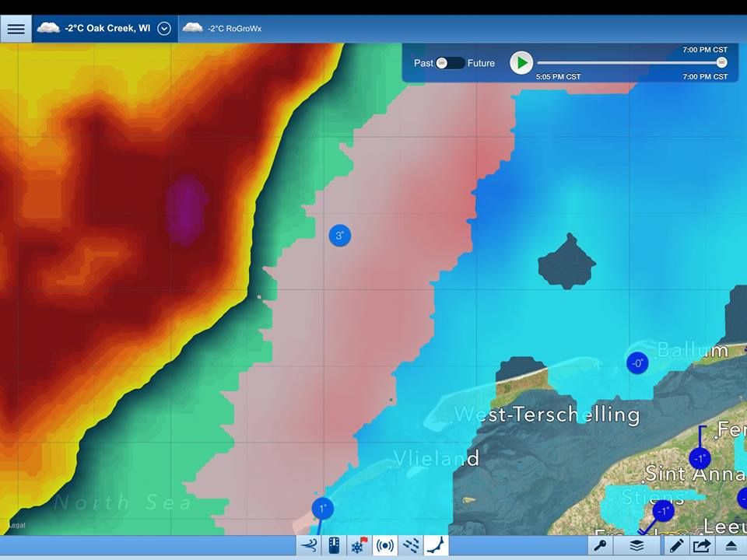The width and height of the screenshot is (747, 560).
Task: Open the sensor/gauge layer icon
Action: pyautogui.click(x=334, y=546)
